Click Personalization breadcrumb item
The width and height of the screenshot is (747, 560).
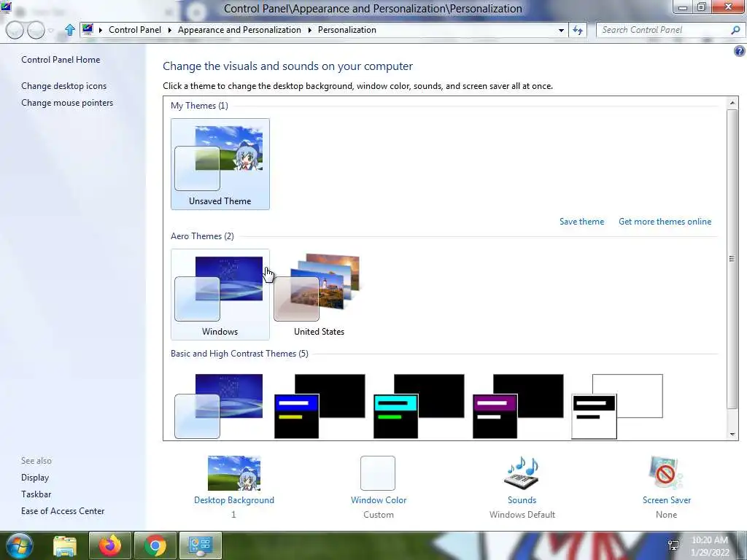pyautogui.click(x=347, y=30)
